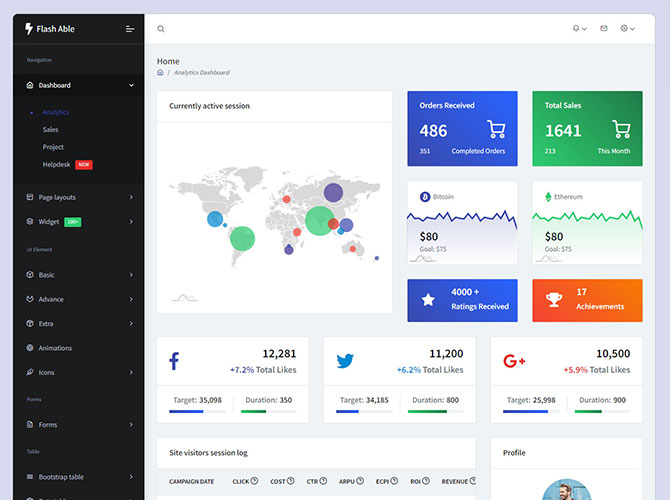This screenshot has height=500, width=670.
Task: Click the blue bubble over Mexico
Action: click(x=215, y=219)
